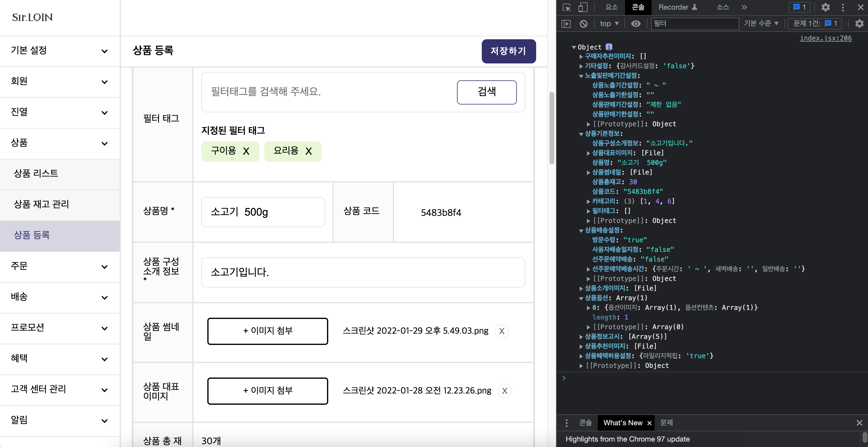Toggle the live expression eye icon

(x=636, y=24)
